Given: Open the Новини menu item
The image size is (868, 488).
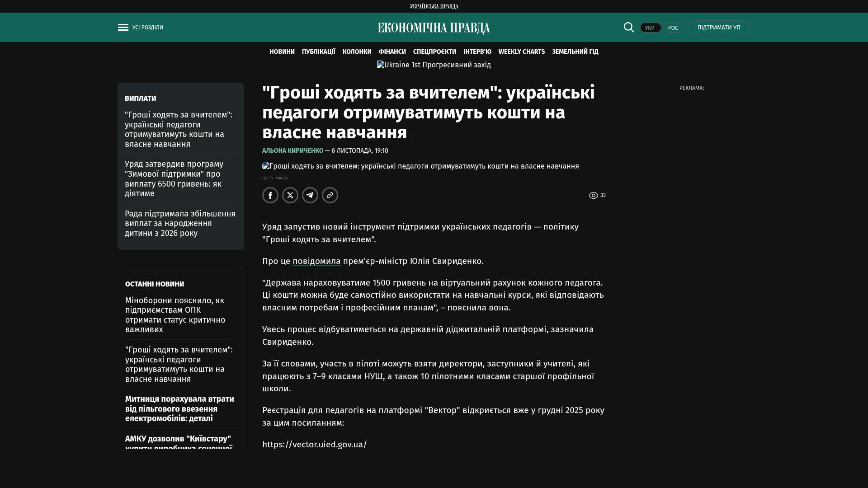Looking at the screenshot, I should [x=282, y=52].
